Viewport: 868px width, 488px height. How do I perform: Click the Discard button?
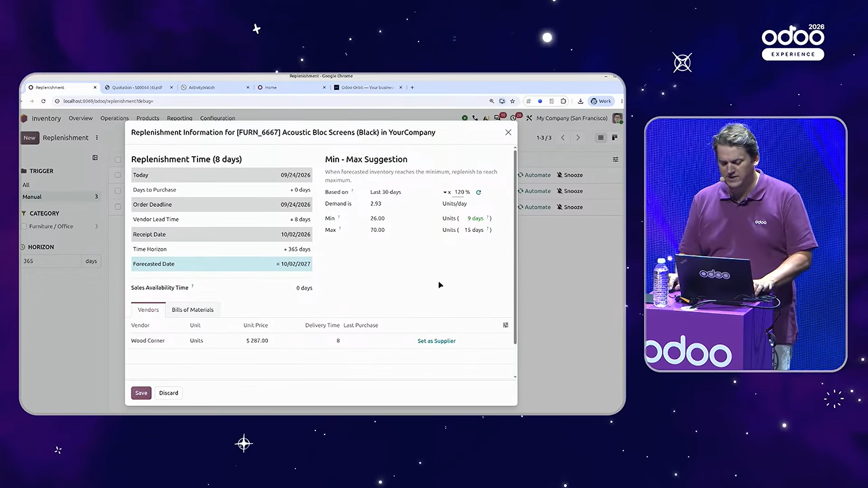[169, 393]
